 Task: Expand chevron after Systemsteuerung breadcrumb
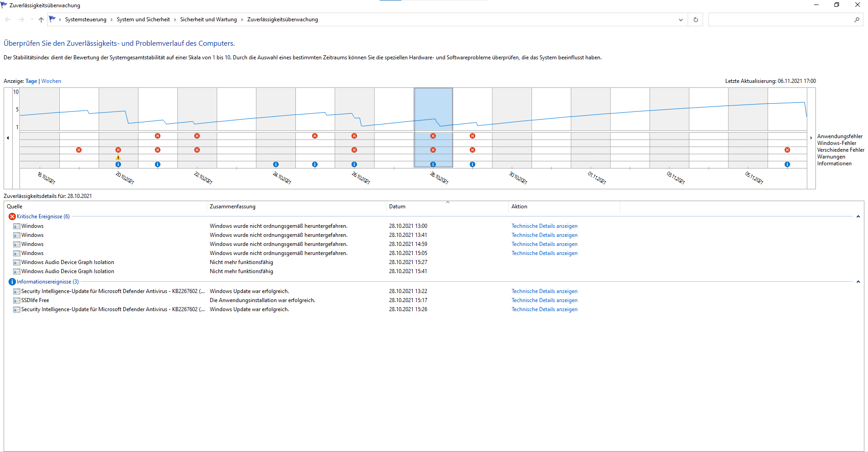point(111,19)
